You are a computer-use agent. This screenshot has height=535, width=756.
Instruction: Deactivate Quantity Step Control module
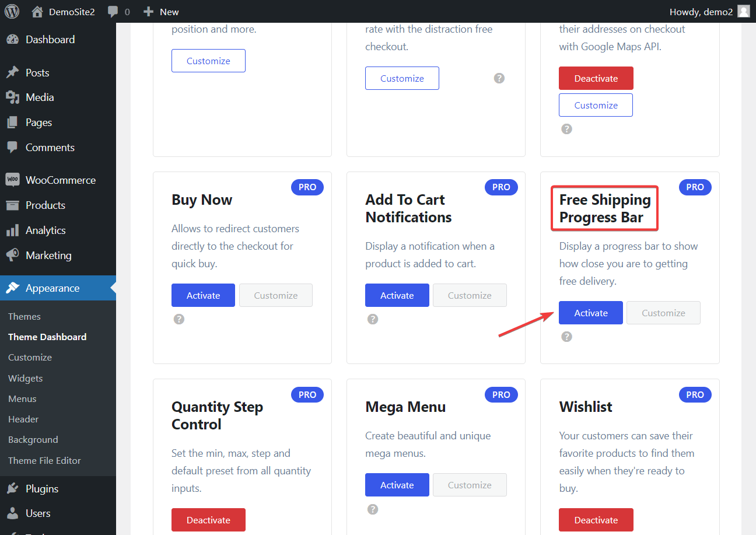(x=208, y=520)
